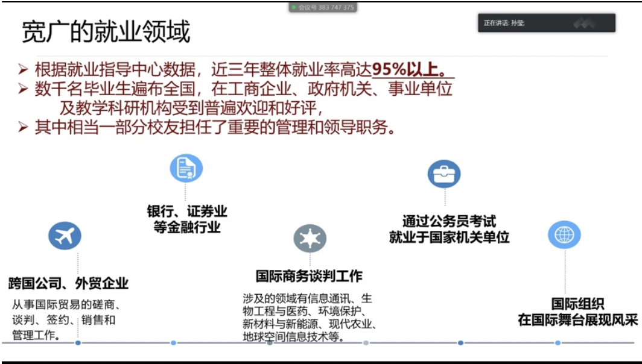642x364 pixels.
Task: Click the green status dot beside meeting number
Action: pos(294,7)
